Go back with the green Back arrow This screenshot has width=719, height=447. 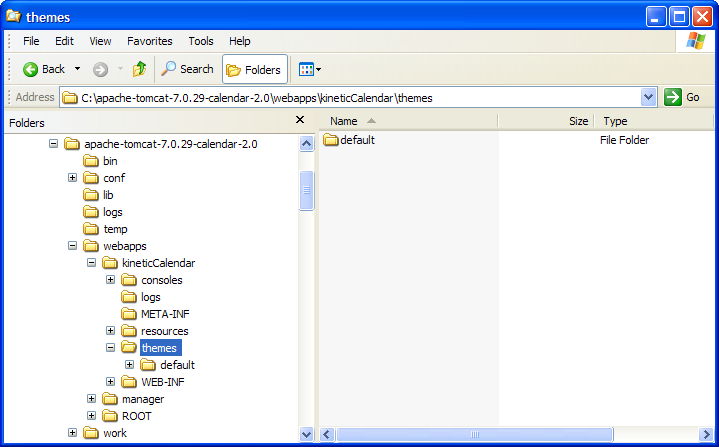31,70
